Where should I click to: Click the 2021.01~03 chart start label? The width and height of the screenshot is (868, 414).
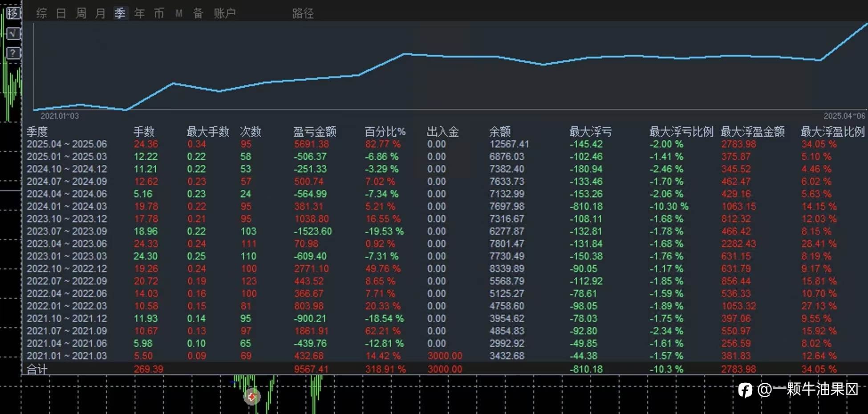pos(60,116)
